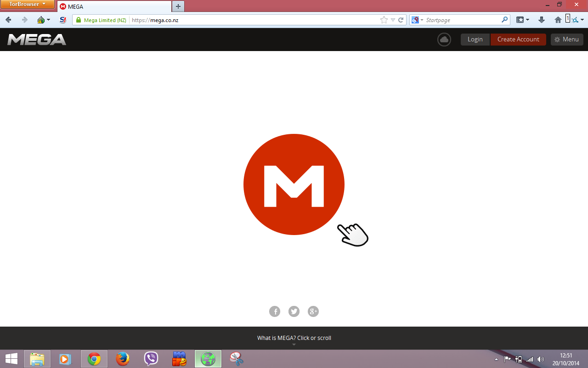Go forward with the right arrow
The height and width of the screenshot is (368, 588).
click(25, 20)
